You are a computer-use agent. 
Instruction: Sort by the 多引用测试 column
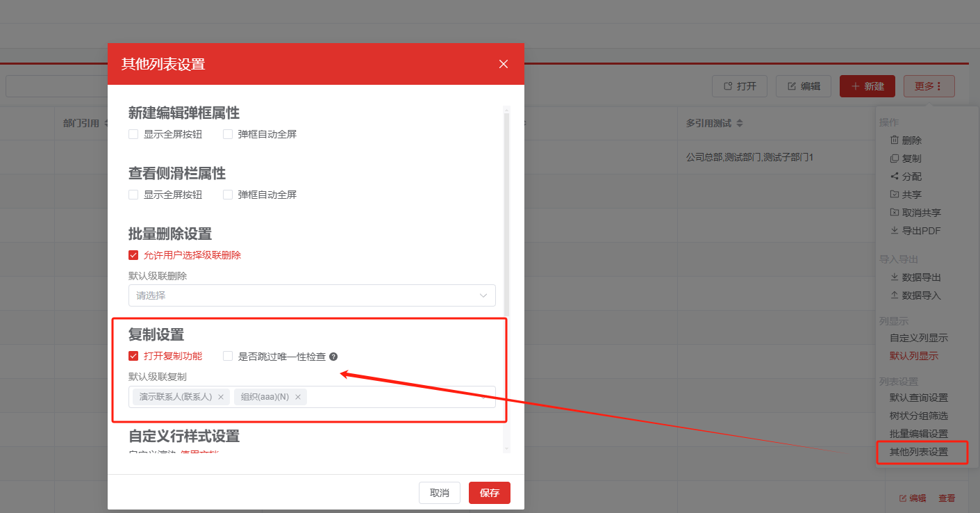click(740, 123)
